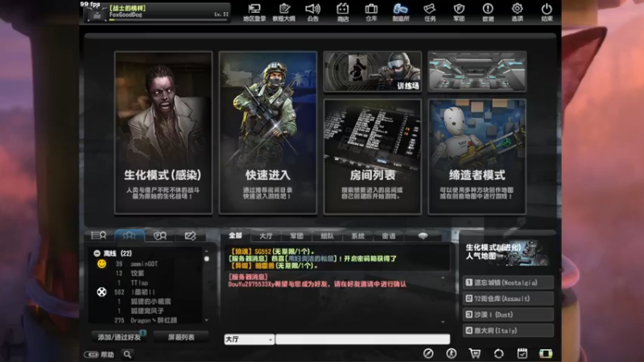The width and height of the screenshot is (644, 362).
Task: Switch chat to the 大厅 tab
Action: click(x=266, y=236)
